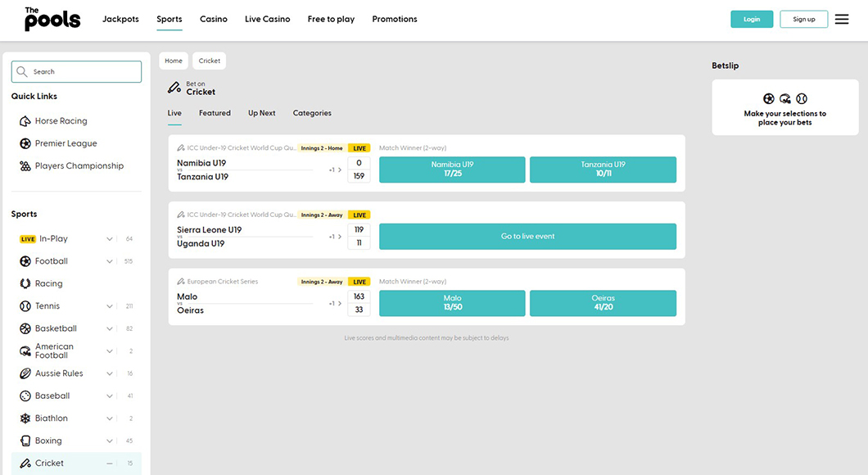The height and width of the screenshot is (475, 868).
Task: Open more markets for Namibia U19 match
Action: click(x=335, y=170)
